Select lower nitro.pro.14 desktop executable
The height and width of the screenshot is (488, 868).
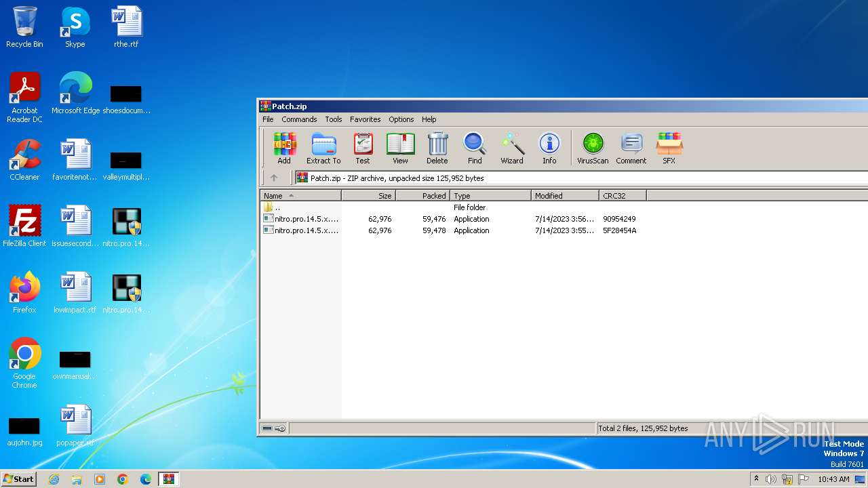click(126, 293)
